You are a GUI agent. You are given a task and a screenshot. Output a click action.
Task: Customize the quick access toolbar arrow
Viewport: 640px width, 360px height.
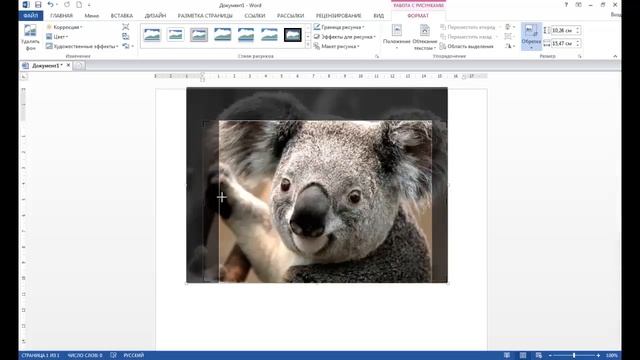coord(89,5)
